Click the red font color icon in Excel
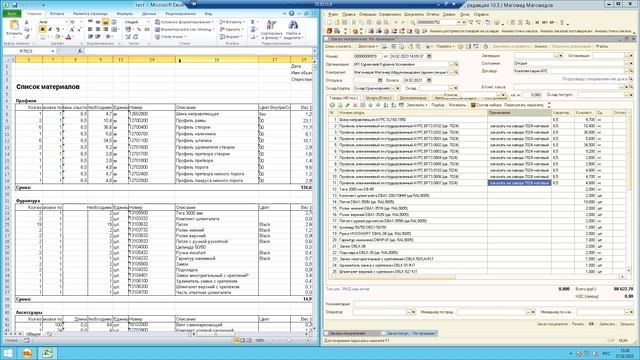640x360 pixels. pyautogui.click(x=68, y=37)
